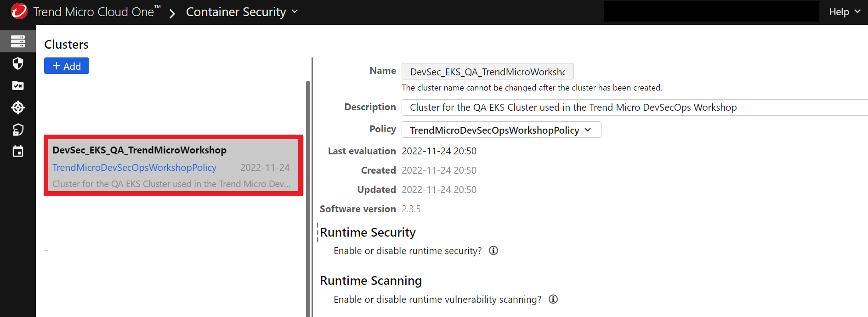
Task: Click the Updated date value
Action: 439,190
